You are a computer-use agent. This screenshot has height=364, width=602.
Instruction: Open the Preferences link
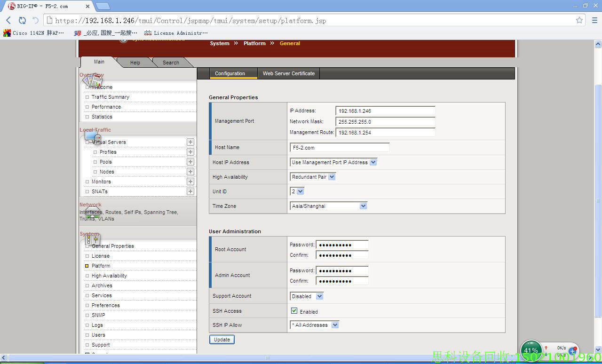pyautogui.click(x=106, y=305)
